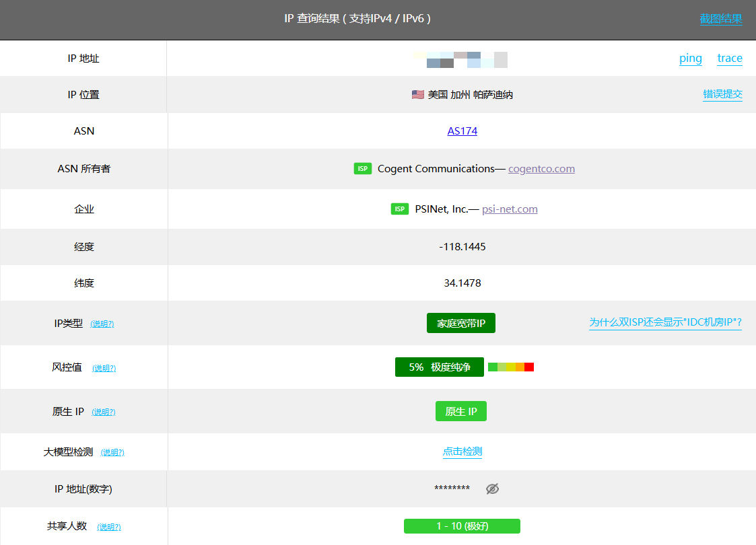
Task: Start the 点击检测 large model check
Action: point(462,451)
